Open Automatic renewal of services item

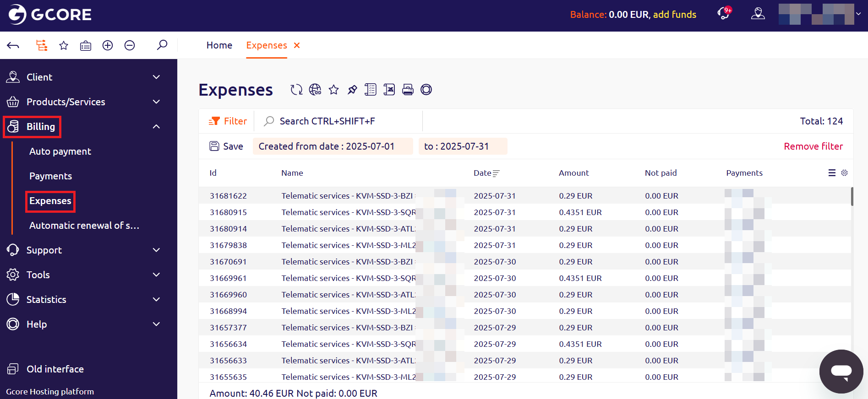pos(84,225)
